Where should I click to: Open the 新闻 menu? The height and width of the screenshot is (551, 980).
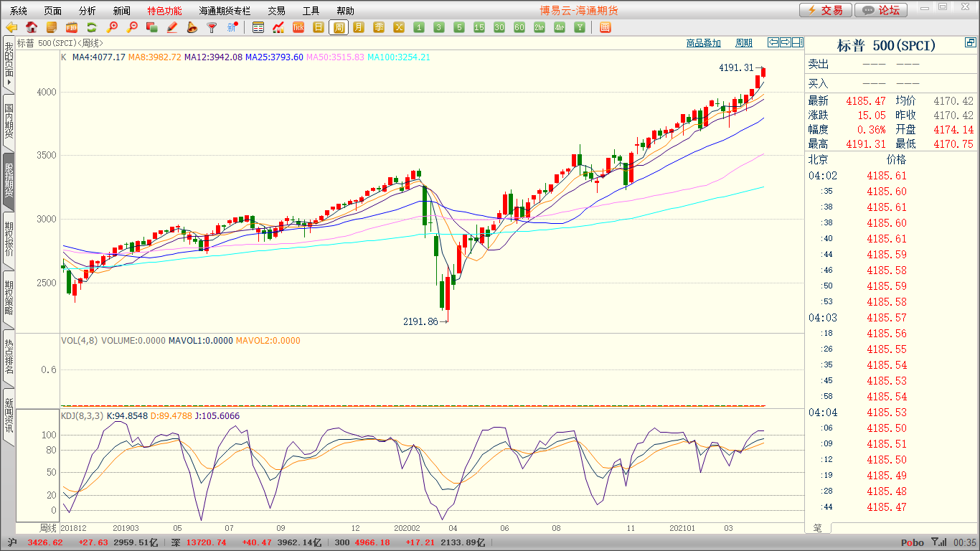click(x=122, y=11)
